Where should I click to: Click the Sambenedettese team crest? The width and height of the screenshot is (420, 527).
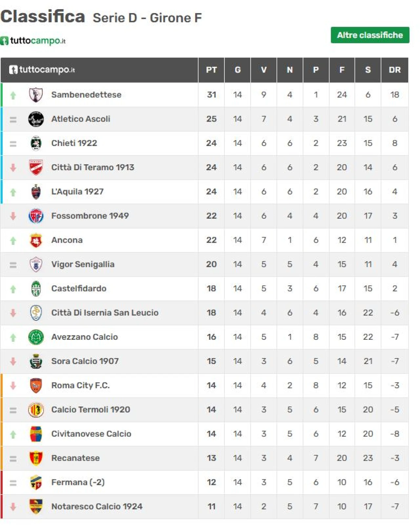pos(36,95)
